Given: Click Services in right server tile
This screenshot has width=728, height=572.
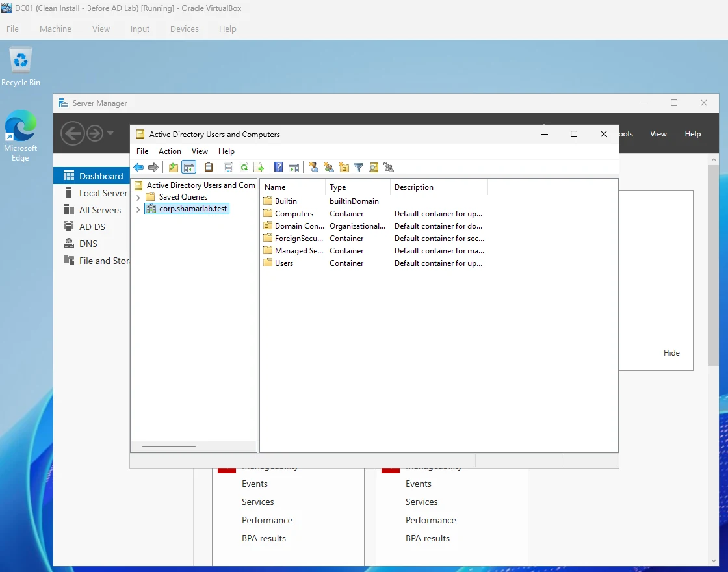Looking at the screenshot, I should pyautogui.click(x=422, y=502).
